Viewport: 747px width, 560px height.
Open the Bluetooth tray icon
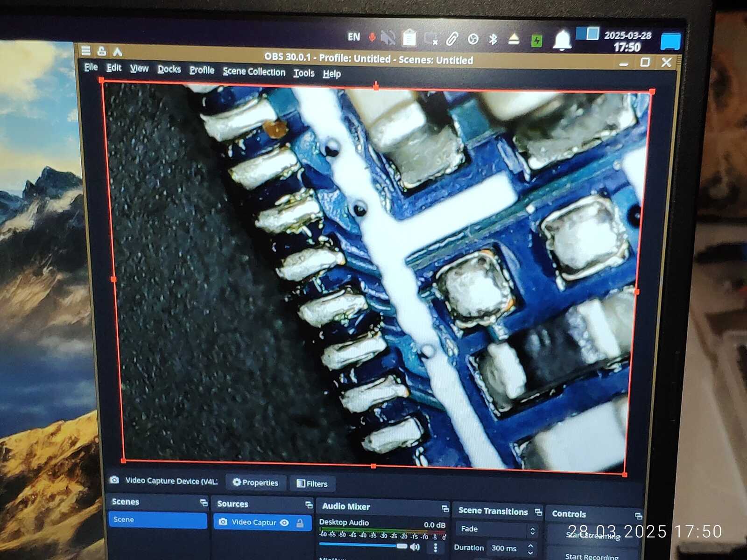pos(493,39)
